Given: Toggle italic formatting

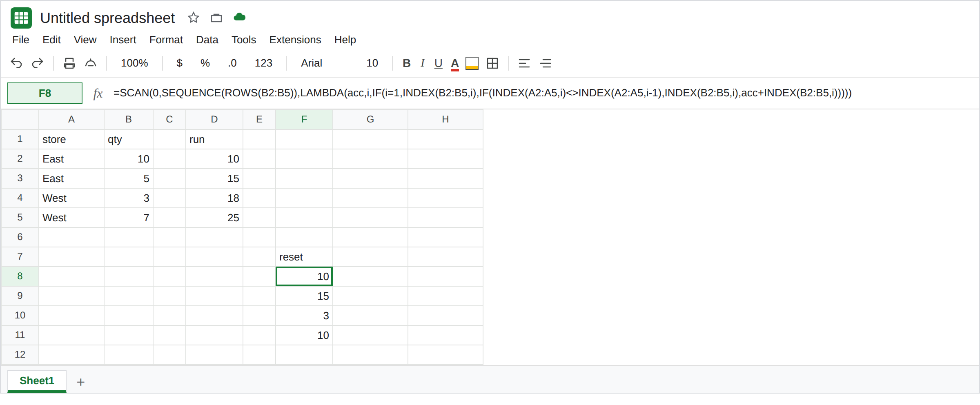Looking at the screenshot, I should point(423,63).
